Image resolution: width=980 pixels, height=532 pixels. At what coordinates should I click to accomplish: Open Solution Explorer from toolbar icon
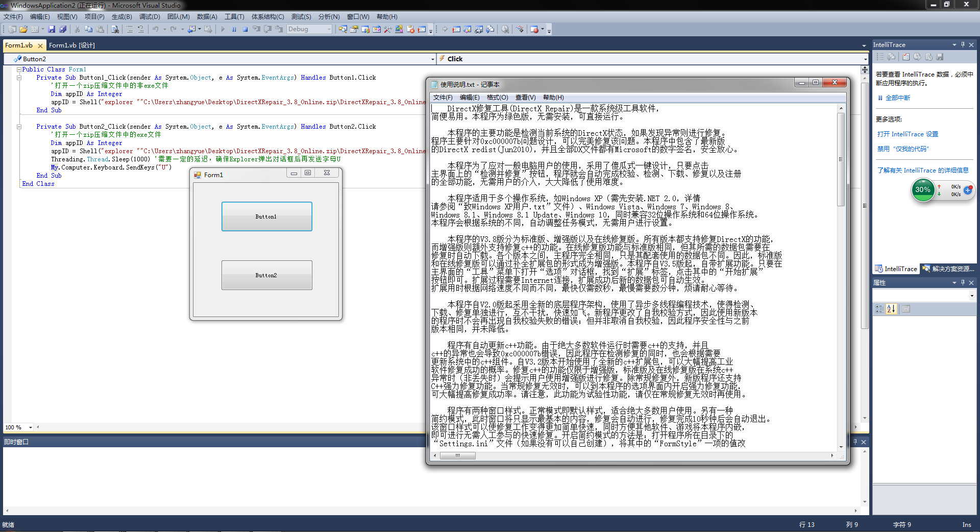pos(343,29)
